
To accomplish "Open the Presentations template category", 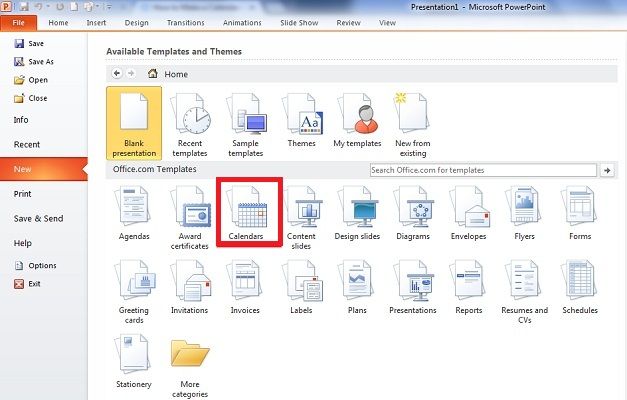I will coord(413,287).
